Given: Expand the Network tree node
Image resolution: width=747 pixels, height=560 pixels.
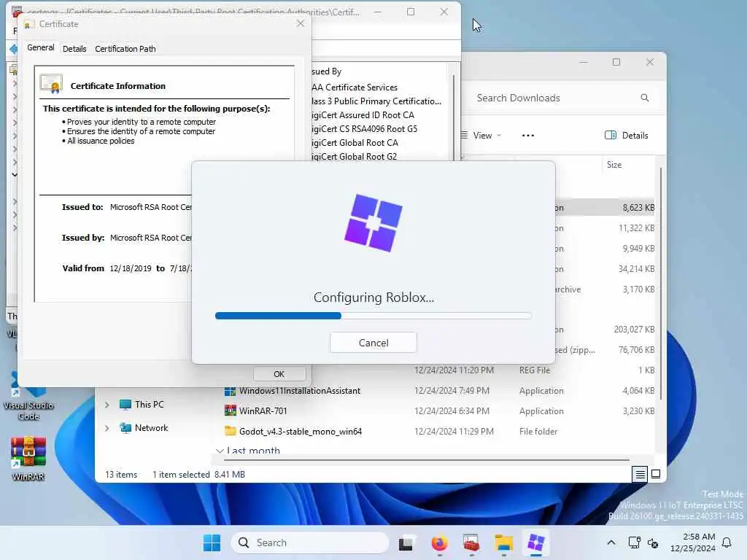Looking at the screenshot, I should coord(107,428).
